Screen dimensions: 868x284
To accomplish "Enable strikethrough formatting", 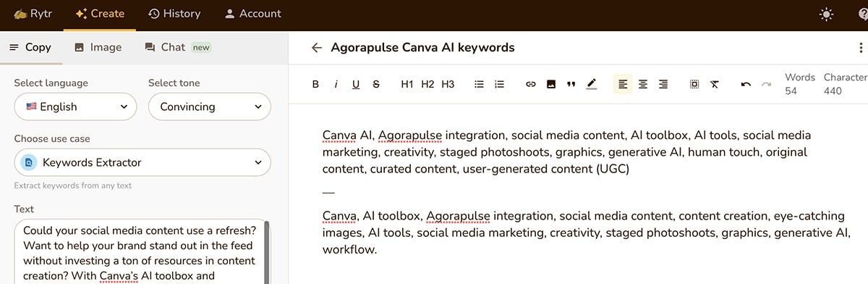I will click(x=376, y=85).
